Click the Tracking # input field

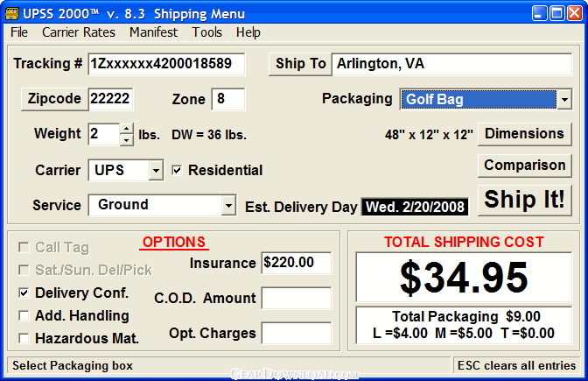click(166, 64)
